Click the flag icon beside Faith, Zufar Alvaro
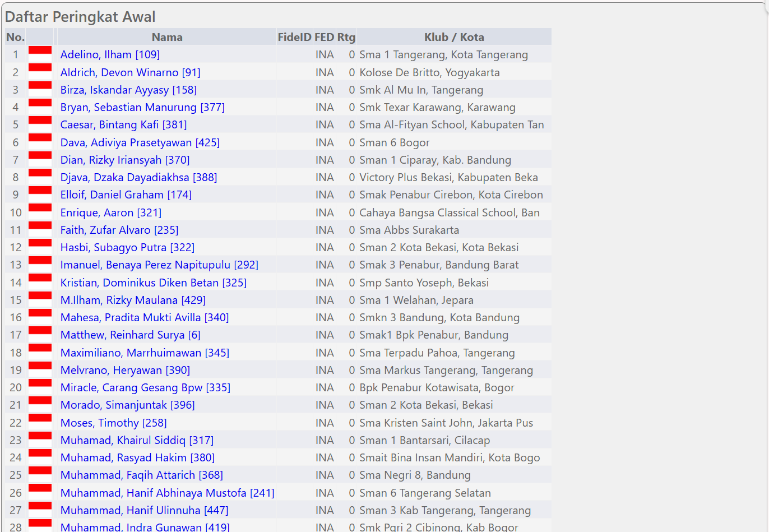 click(x=40, y=229)
